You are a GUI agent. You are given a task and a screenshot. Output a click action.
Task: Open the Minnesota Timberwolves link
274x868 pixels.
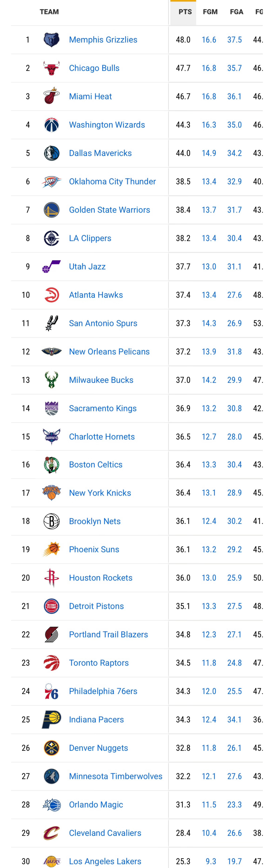click(x=116, y=776)
